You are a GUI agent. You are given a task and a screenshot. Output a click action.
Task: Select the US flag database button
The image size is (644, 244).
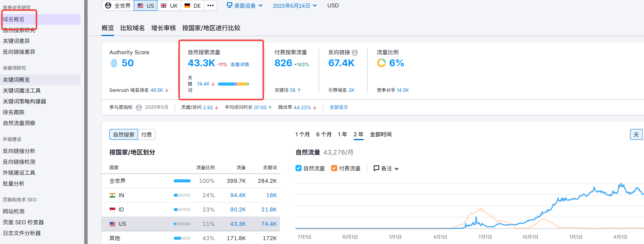[x=146, y=6]
